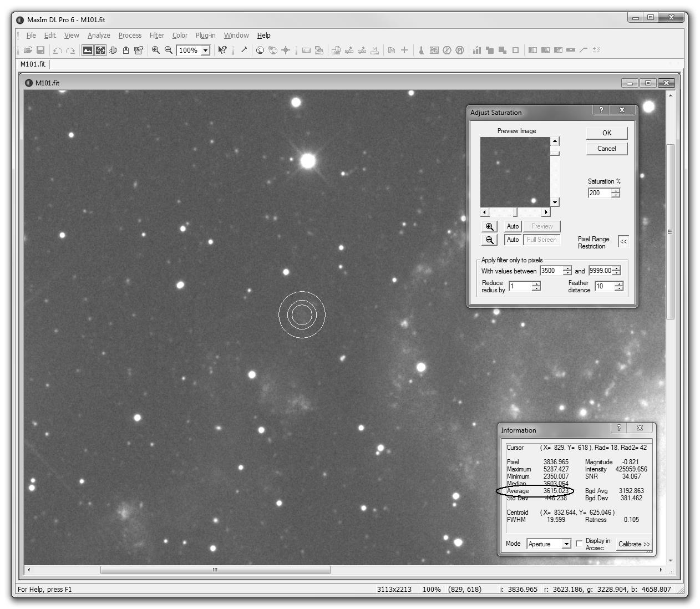Open the zoom percentage dropdown
This screenshot has height=609, width=700.
(x=205, y=50)
